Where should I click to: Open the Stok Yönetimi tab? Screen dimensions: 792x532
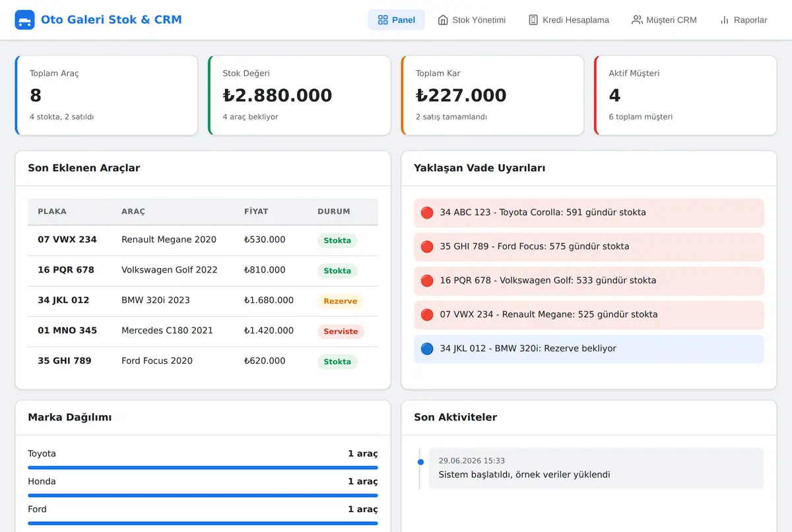(472, 20)
